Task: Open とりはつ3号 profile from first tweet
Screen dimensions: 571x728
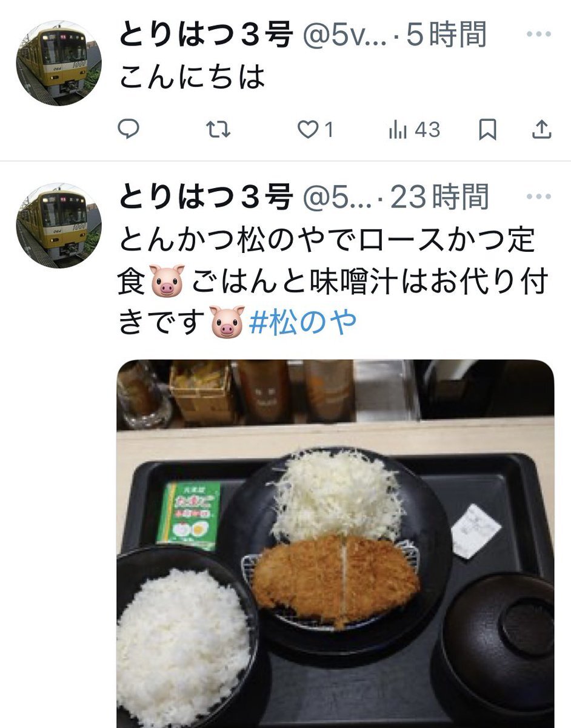Action: [x=205, y=35]
